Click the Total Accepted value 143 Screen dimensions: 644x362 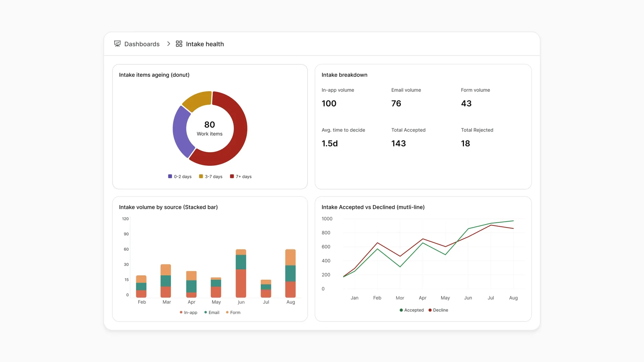(398, 143)
